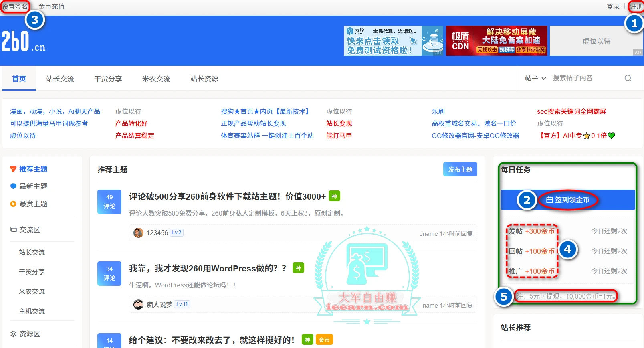Image resolution: width=644 pixels, height=348 pixels.
Task: Click the 悬赏主题 coin icon
Action: click(13, 204)
